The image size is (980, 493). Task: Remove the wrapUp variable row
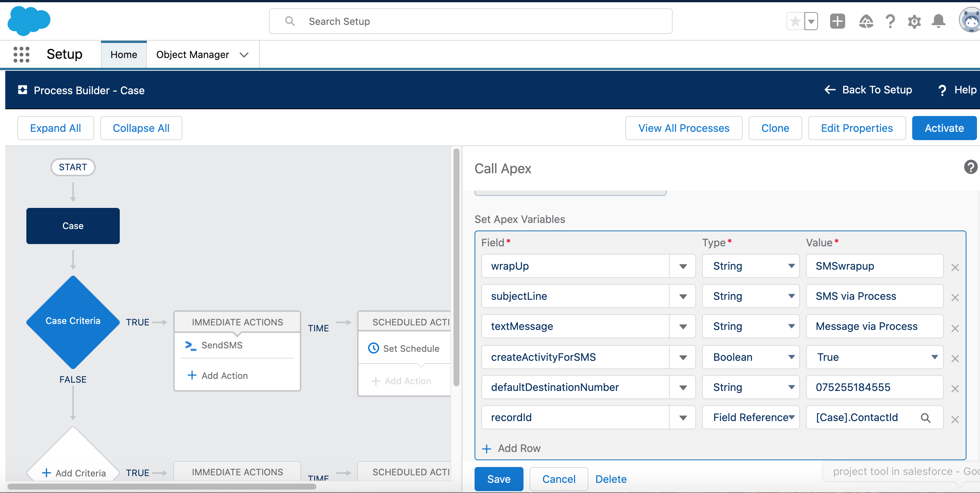tap(955, 267)
